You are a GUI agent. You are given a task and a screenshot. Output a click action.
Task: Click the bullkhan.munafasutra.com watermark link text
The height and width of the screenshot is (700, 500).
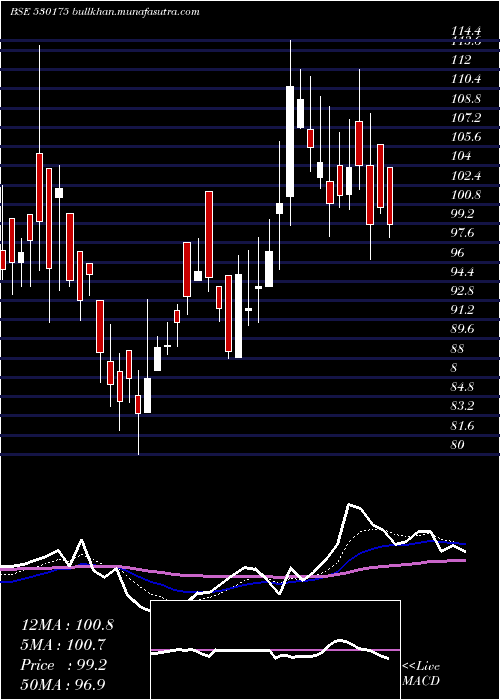coord(136,12)
